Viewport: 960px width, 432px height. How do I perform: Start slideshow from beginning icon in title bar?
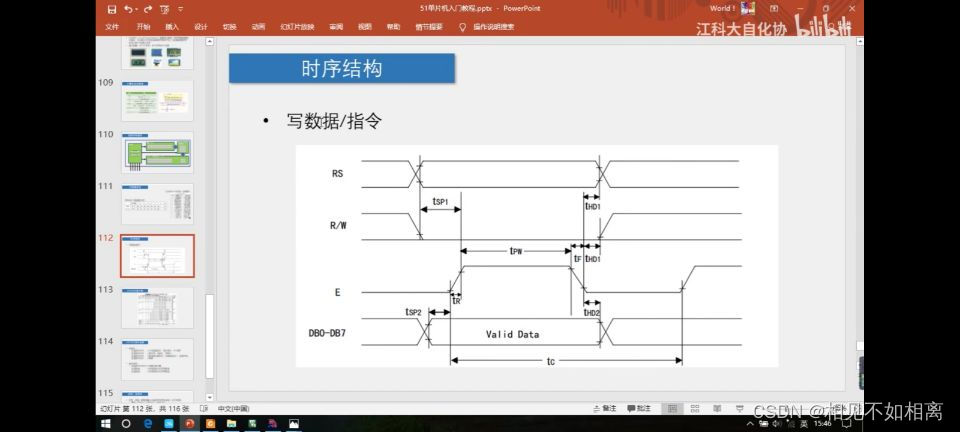pyautogui.click(x=165, y=9)
